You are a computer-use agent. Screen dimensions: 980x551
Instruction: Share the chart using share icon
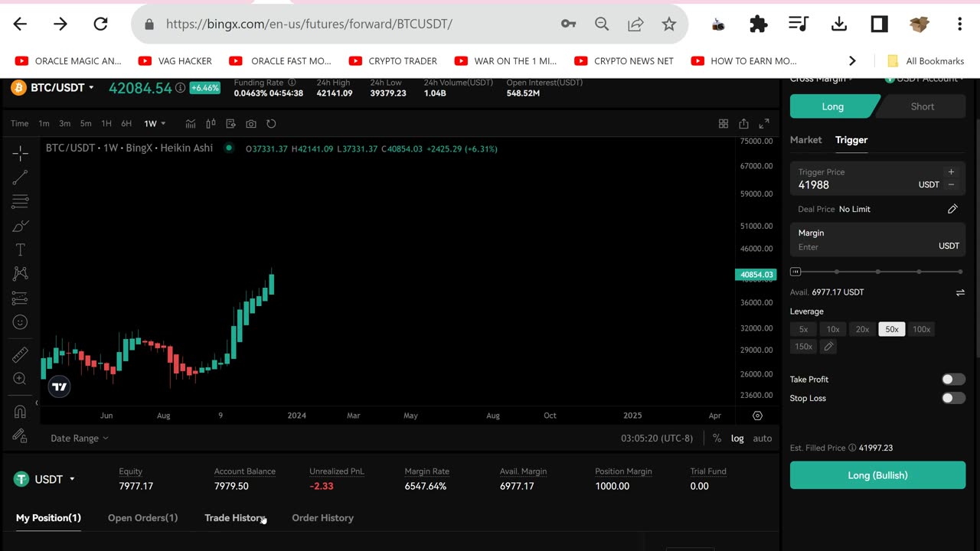tap(743, 123)
